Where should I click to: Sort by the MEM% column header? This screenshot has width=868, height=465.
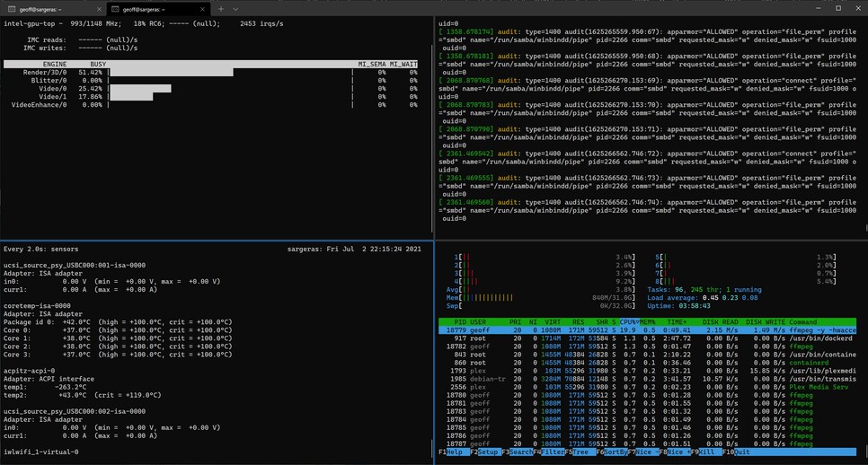tap(646, 321)
